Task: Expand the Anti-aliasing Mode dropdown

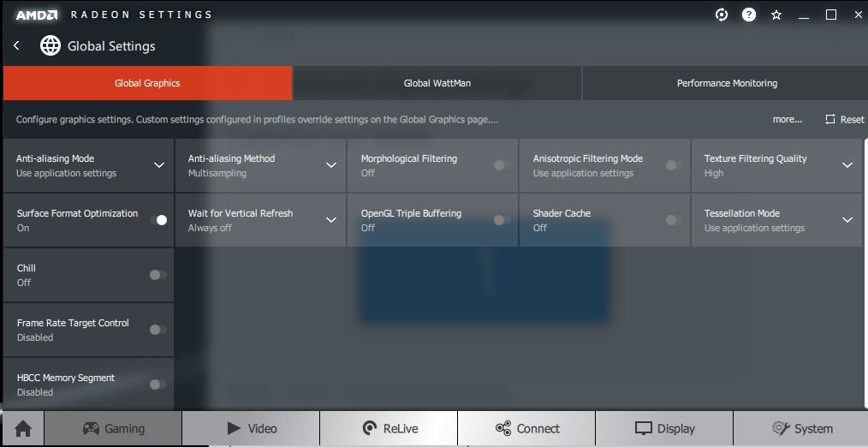Action: point(159,165)
